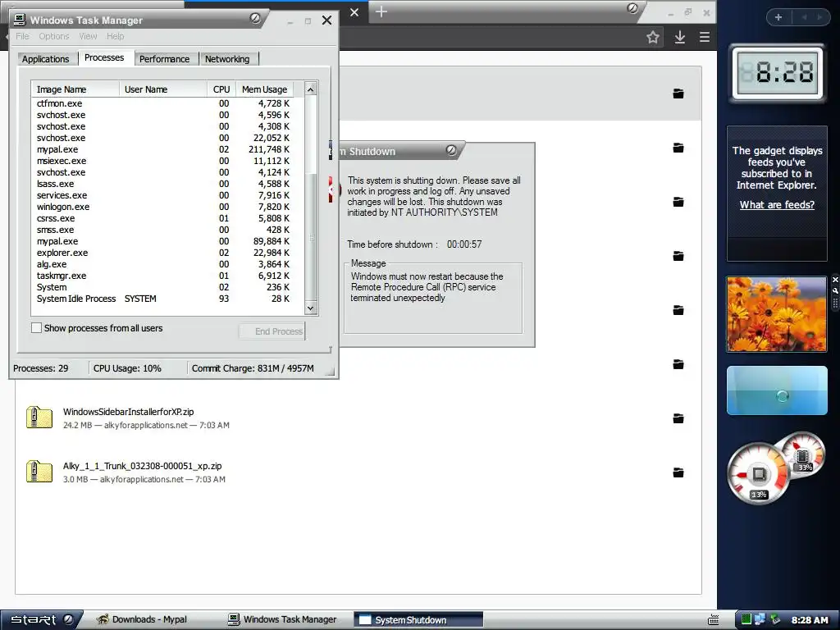
Task: Click WindowsSidebarInstallerforXP.zip file name
Action: click(x=129, y=412)
